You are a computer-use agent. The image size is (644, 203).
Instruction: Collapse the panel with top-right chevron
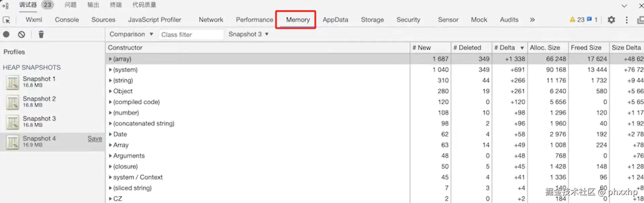point(624,6)
